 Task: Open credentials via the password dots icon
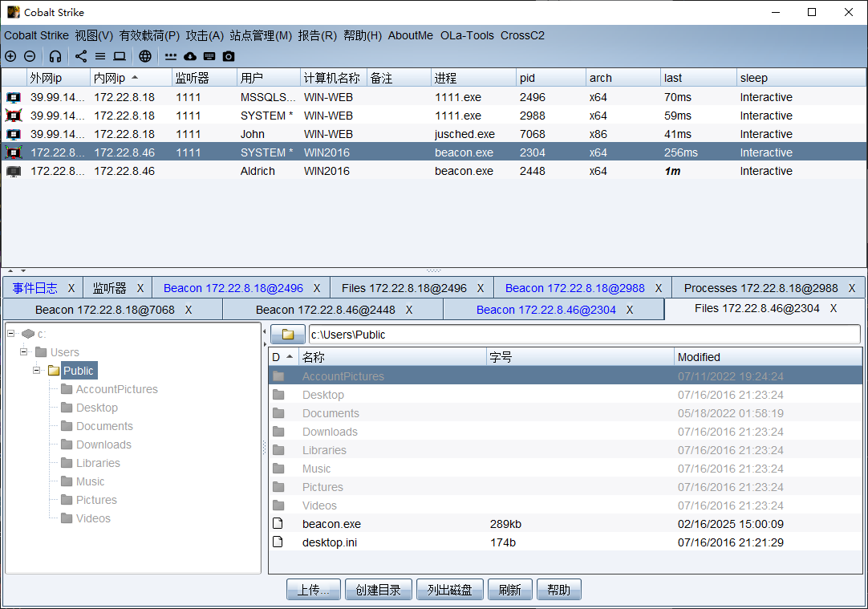(171, 56)
